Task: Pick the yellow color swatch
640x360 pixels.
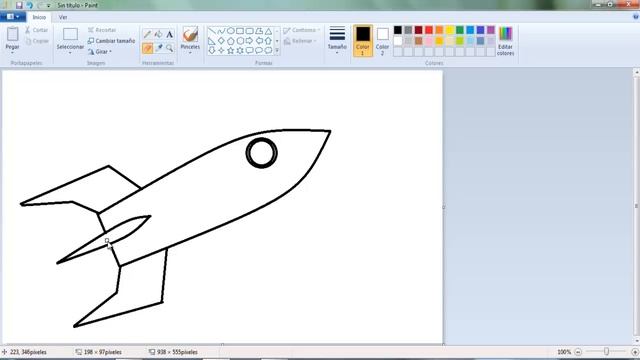Action: (x=449, y=30)
